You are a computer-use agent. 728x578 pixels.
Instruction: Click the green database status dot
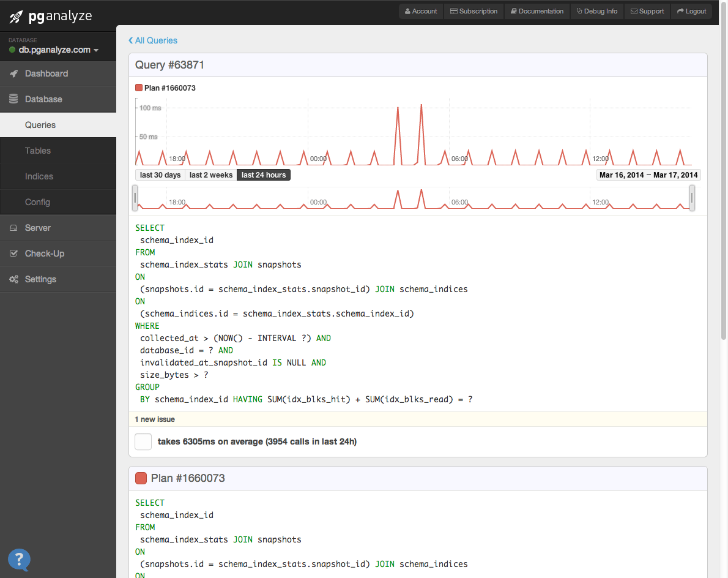pos(12,50)
